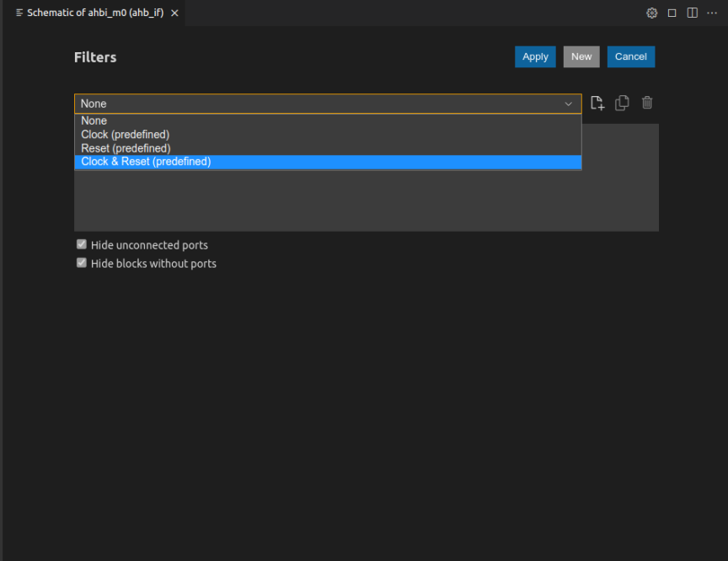Click the square layout icon near the gear
728x561 pixels.
[670, 13]
